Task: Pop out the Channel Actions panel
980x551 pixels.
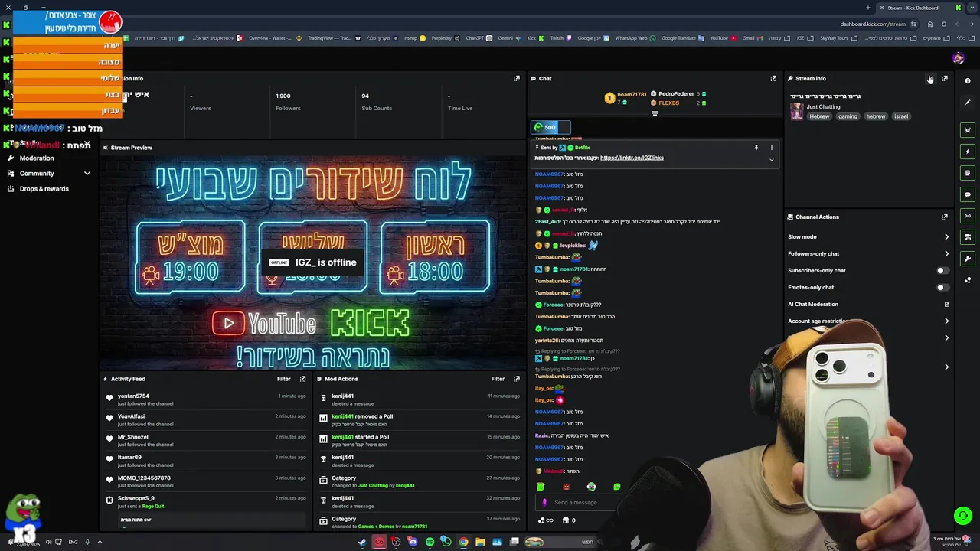Action: click(x=945, y=217)
